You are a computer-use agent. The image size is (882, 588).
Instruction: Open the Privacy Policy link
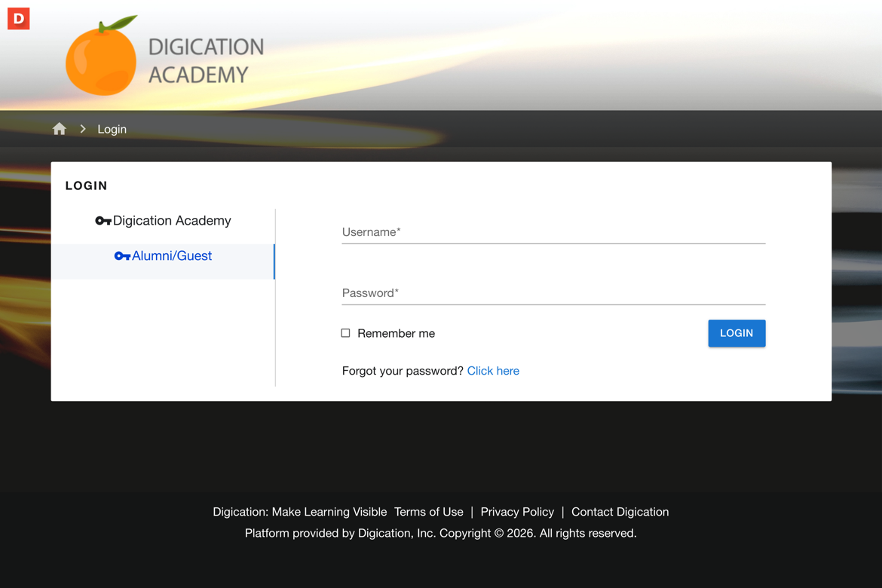coord(517,511)
